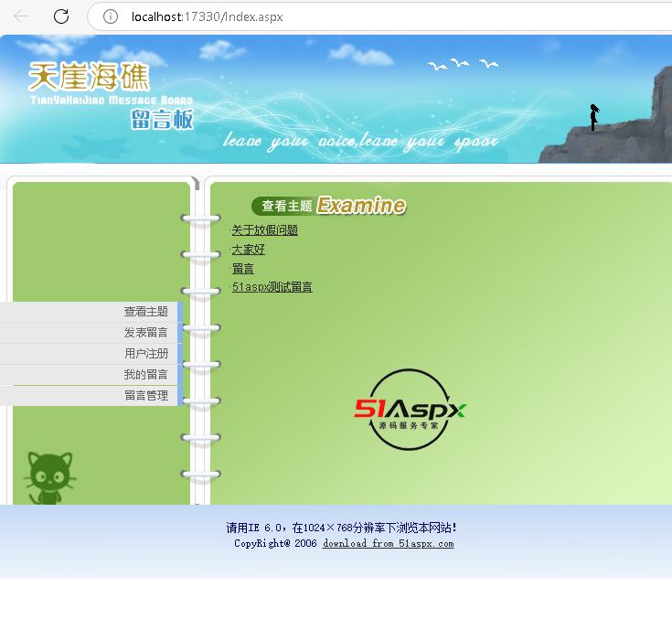Click the green cat mascot image

tap(50, 478)
